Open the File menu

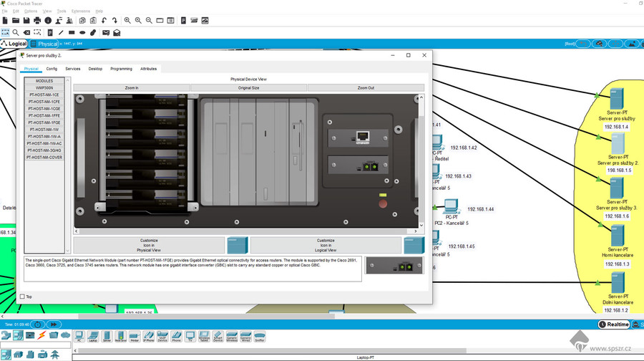[4, 11]
